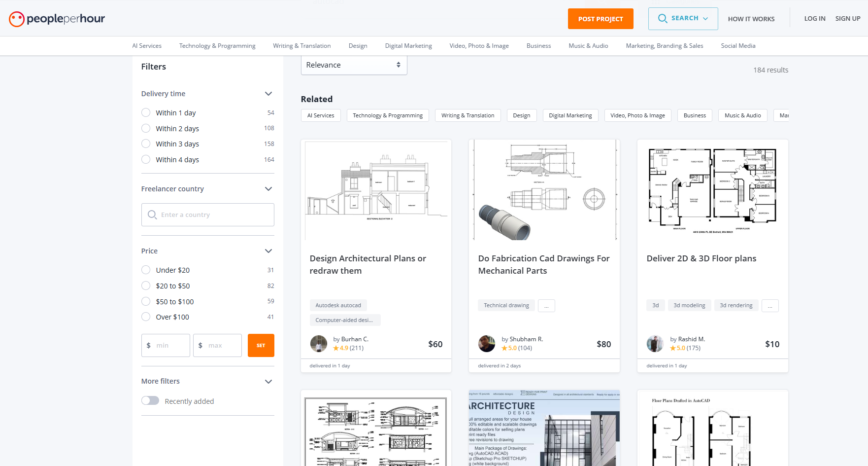Image resolution: width=868 pixels, height=466 pixels.
Task: Choose the $20 to $50 price filter
Action: 146,286
